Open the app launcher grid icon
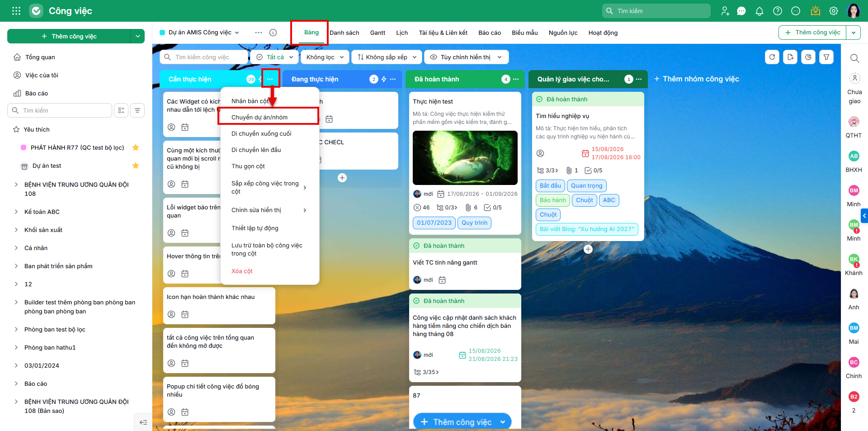This screenshot has width=868, height=431. (16, 11)
